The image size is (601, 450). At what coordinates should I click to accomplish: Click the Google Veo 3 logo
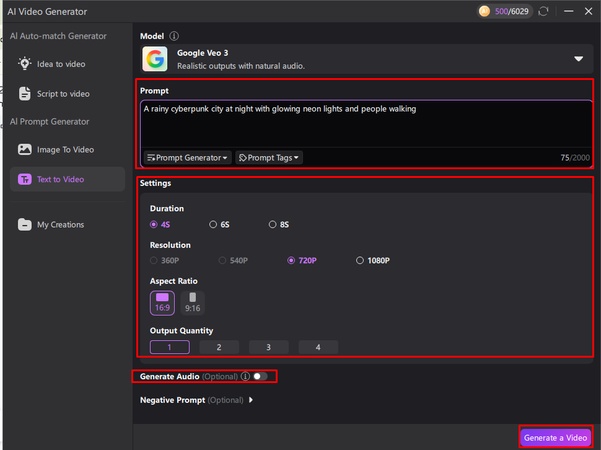pos(155,59)
